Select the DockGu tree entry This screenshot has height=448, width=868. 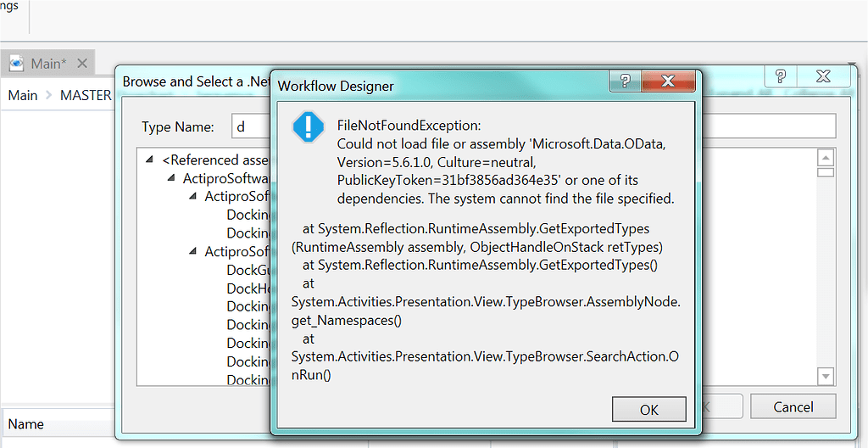point(248,270)
